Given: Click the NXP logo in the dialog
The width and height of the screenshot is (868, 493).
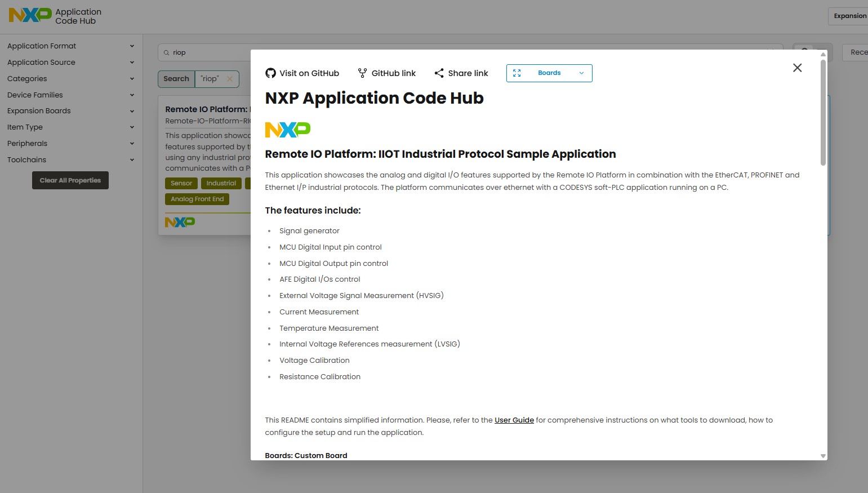Looking at the screenshot, I should click(x=288, y=130).
